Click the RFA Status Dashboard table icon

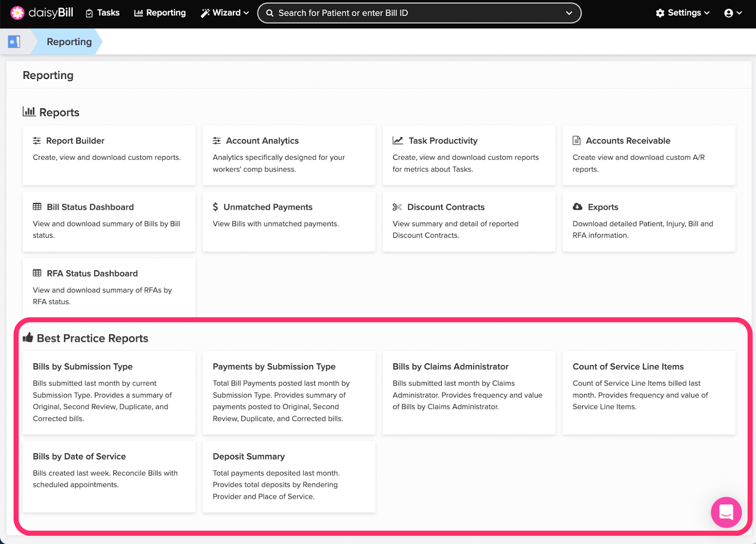click(x=37, y=273)
